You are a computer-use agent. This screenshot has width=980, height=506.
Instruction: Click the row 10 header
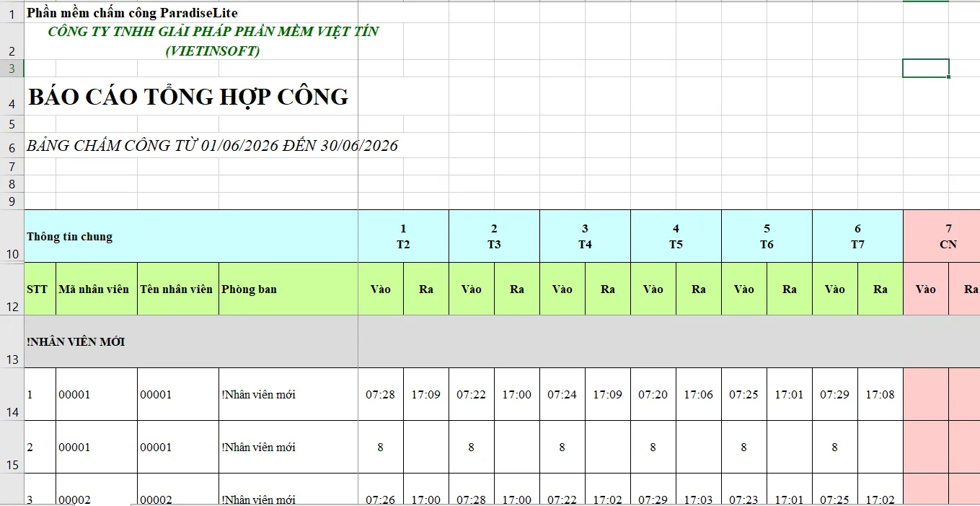[12, 236]
